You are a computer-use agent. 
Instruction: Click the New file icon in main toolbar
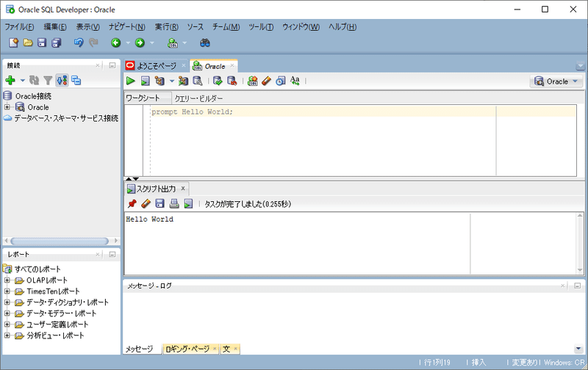click(x=13, y=43)
